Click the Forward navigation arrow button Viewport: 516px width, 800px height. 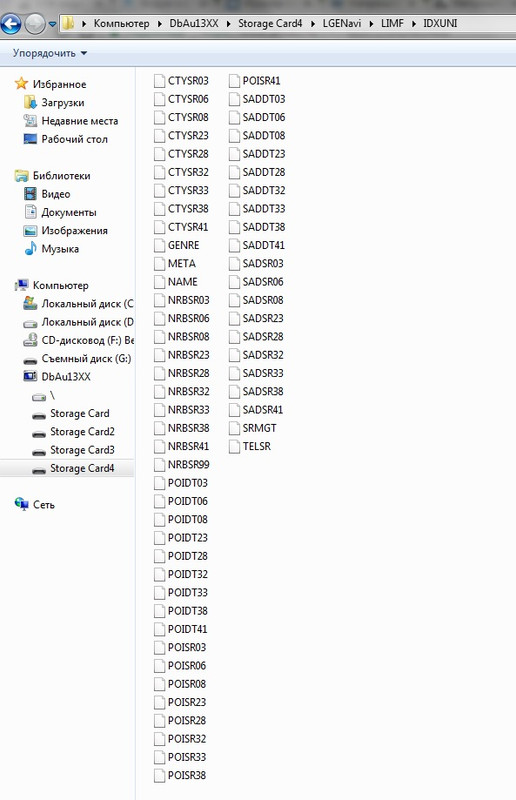click(x=35, y=23)
